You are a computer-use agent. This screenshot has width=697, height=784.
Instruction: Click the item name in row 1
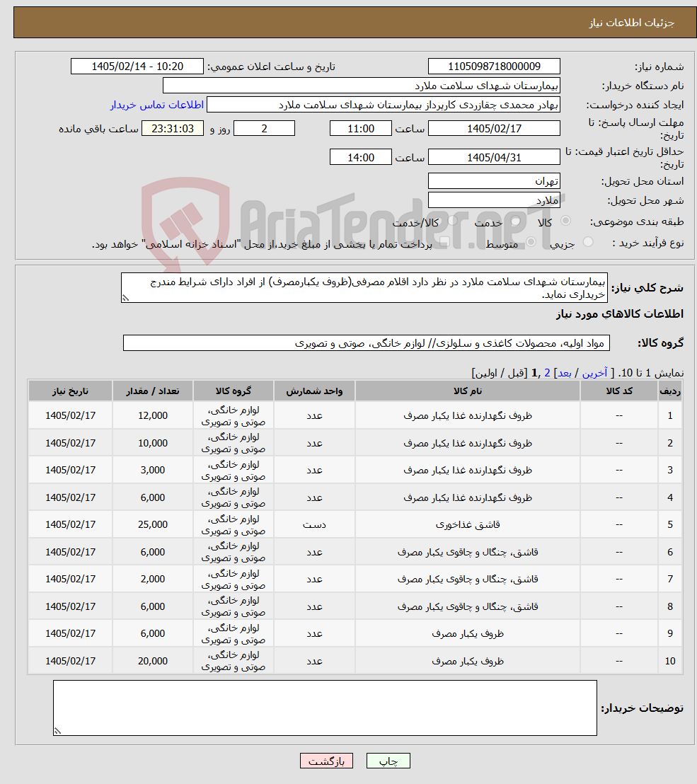(468, 415)
